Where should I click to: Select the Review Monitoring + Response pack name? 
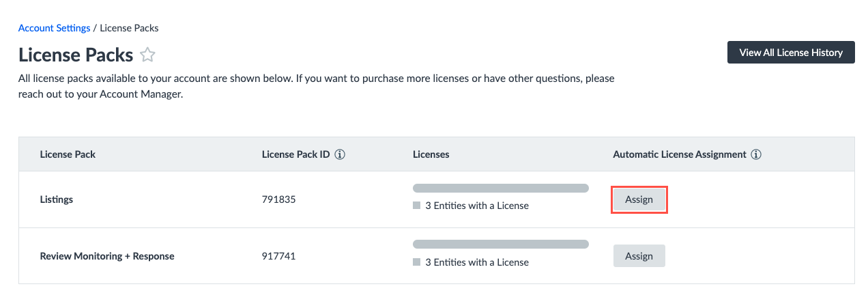107,256
